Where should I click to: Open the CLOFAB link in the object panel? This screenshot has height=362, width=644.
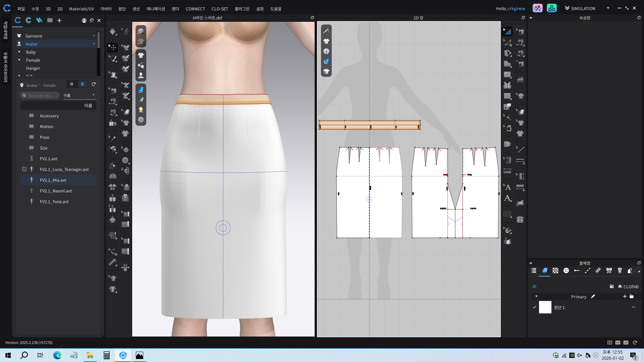pyautogui.click(x=630, y=287)
